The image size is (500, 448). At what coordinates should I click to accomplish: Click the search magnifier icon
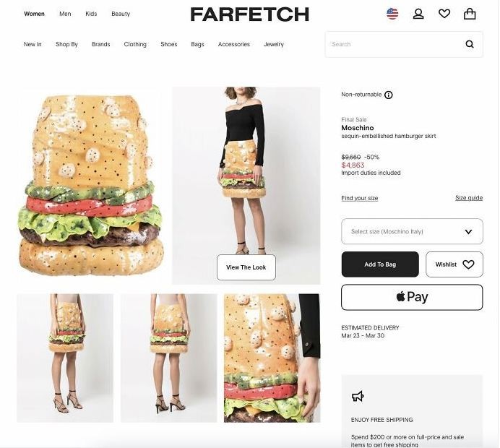click(x=470, y=44)
